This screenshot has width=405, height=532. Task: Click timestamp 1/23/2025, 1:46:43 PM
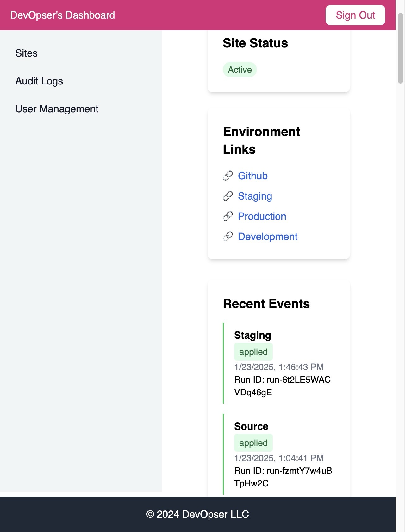(x=279, y=367)
